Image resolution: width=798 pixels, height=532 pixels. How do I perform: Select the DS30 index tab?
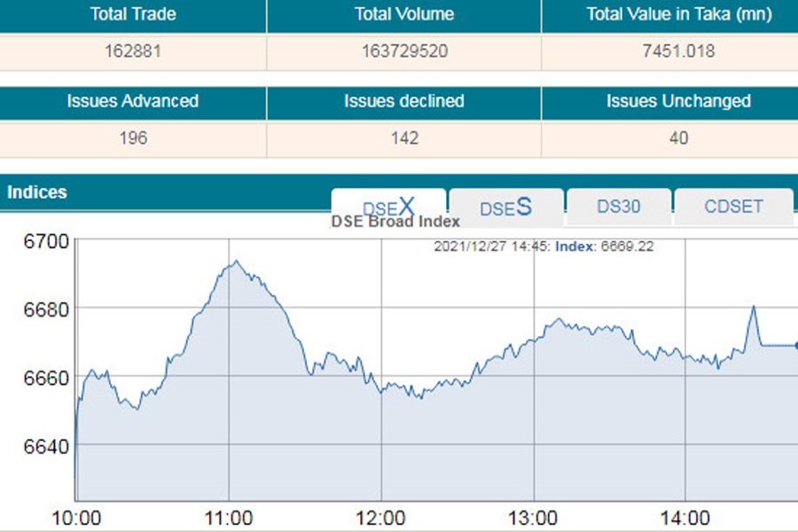pos(619,207)
